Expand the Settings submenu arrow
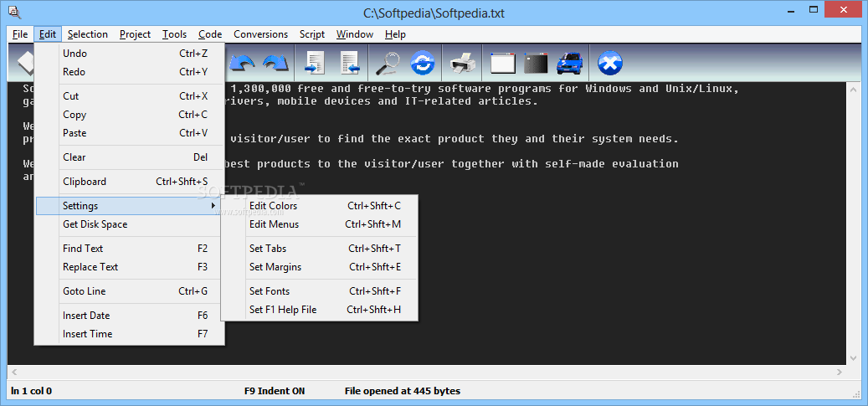Screen dimensions: 868x406 pos(213,206)
